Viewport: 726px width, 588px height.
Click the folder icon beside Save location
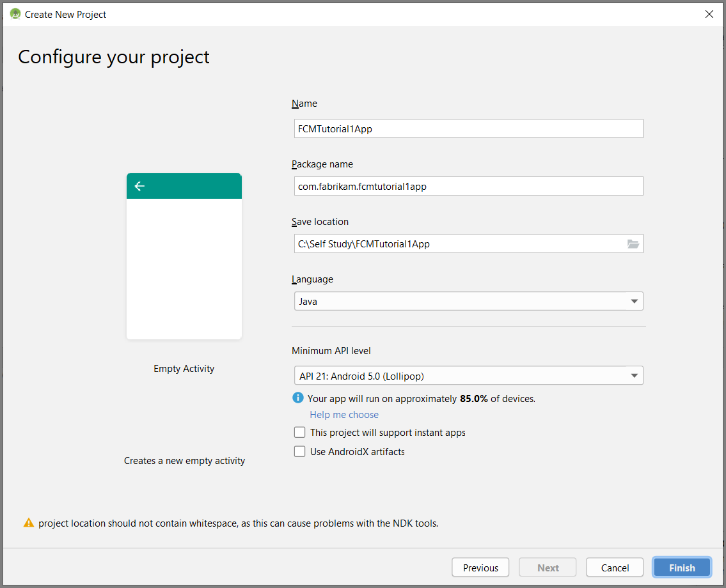click(633, 244)
